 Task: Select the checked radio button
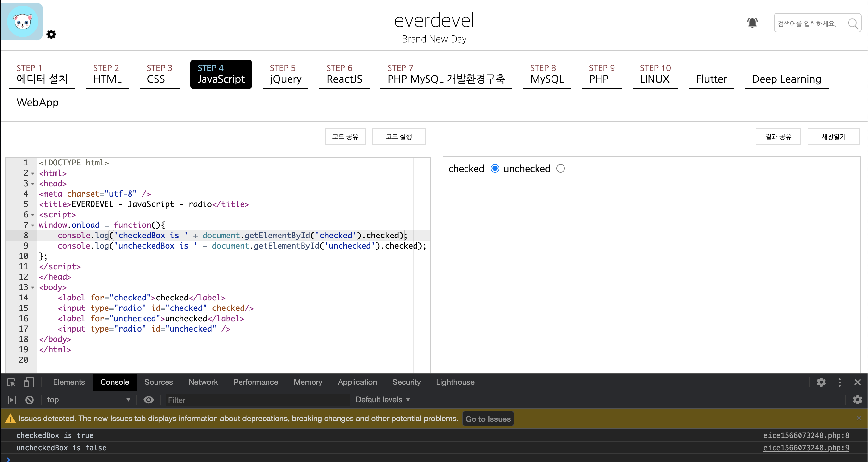tap(495, 168)
